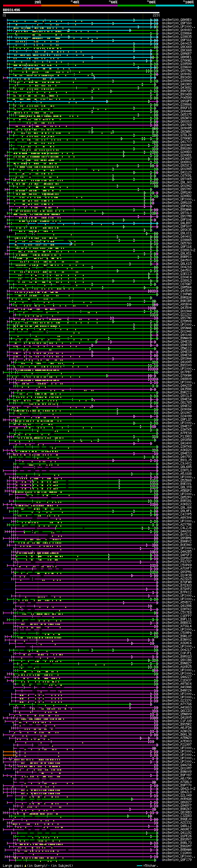This screenshot has height=868, width=197.
Task: Open the UniRef100_Q9LJK0 hit
Action: tap(177, 182)
